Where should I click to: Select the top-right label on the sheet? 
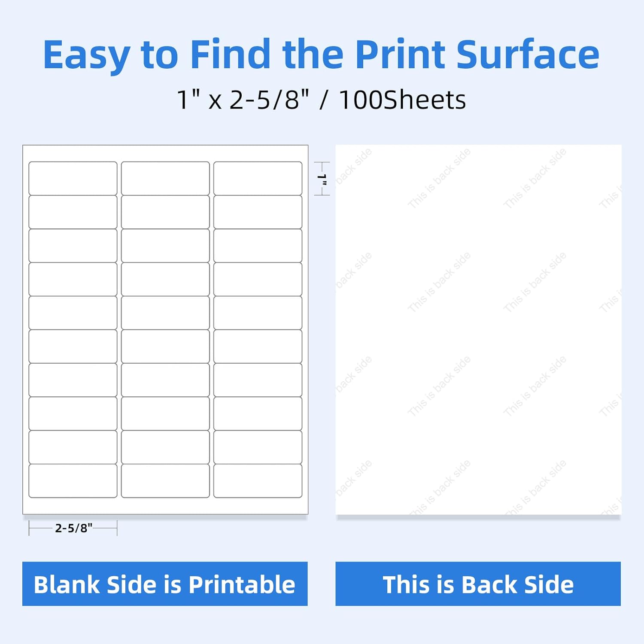click(258, 178)
